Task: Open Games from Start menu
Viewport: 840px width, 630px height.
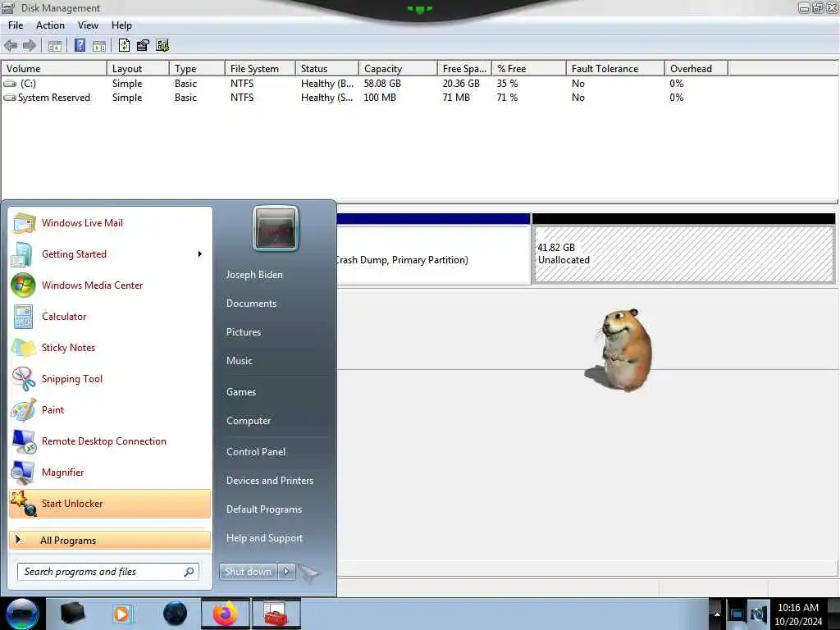Action: pyautogui.click(x=241, y=391)
